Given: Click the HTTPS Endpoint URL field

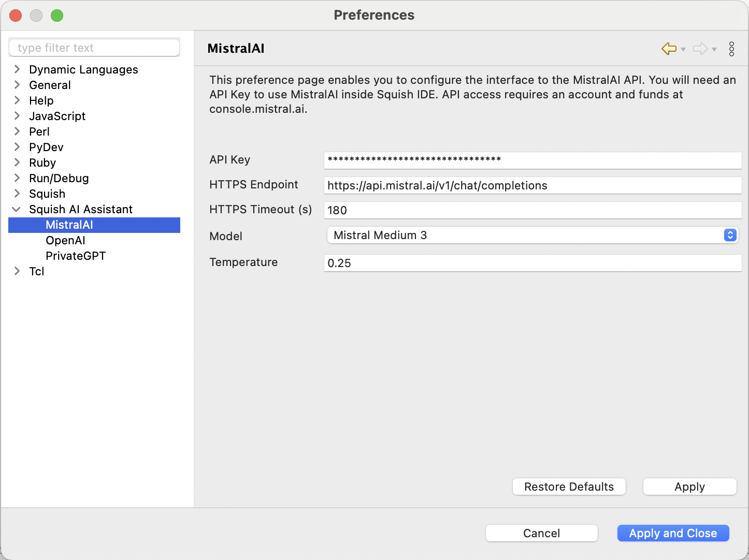Looking at the screenshot, I should coord(532,185).
